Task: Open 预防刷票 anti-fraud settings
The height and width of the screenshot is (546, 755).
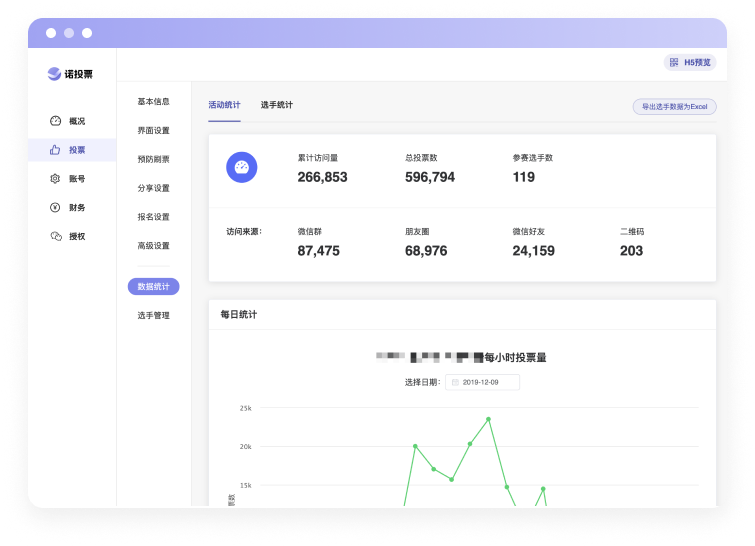Action: point(153,159)
